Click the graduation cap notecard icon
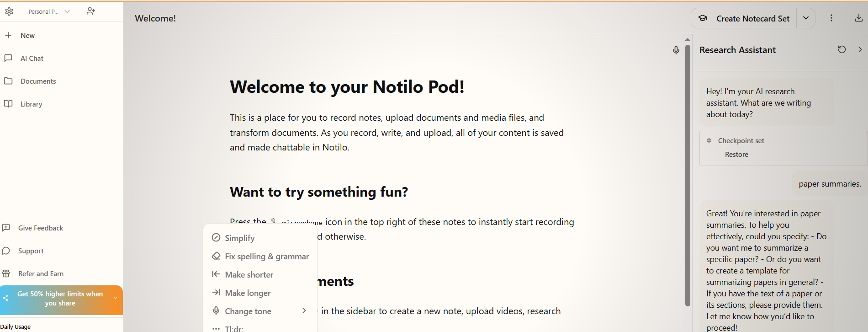Screen dimensions: 868x332 point(703,18)
